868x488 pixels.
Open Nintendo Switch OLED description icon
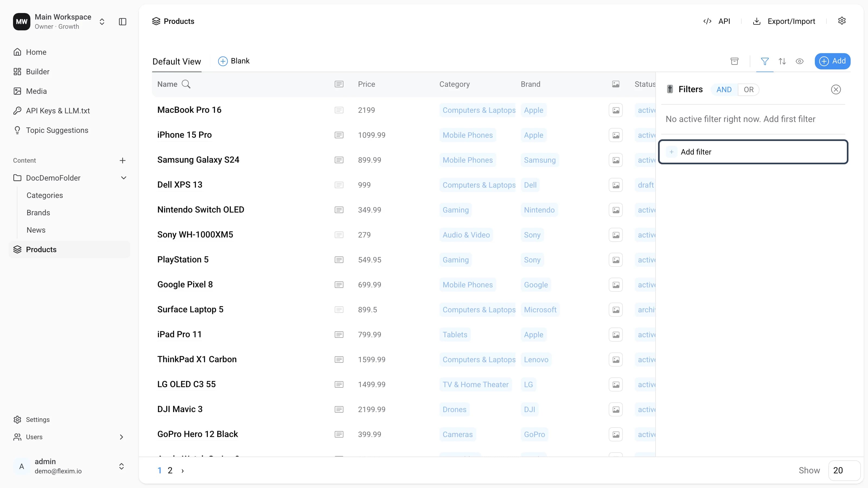tap(339, 210)
